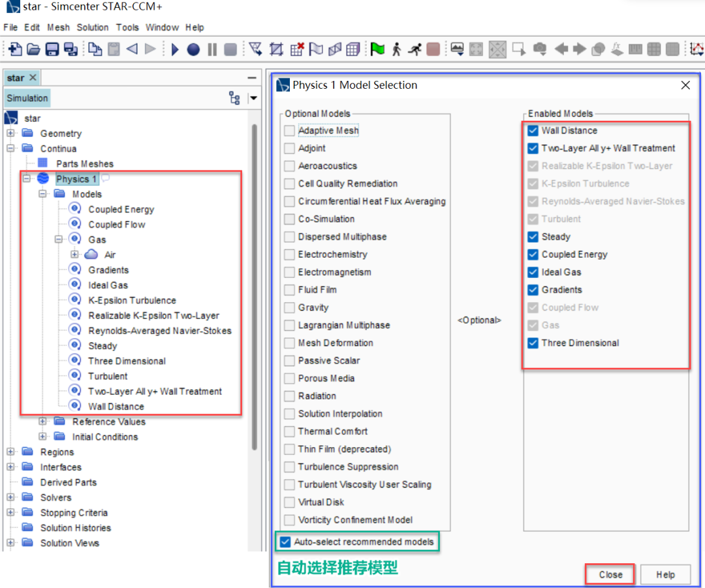Click the Help button in dialog

coord(665,574)
